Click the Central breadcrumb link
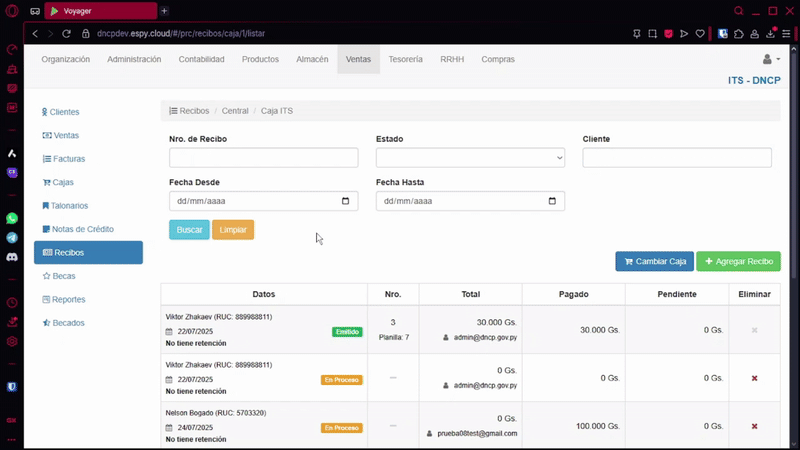800x450 pixels. 235,111
